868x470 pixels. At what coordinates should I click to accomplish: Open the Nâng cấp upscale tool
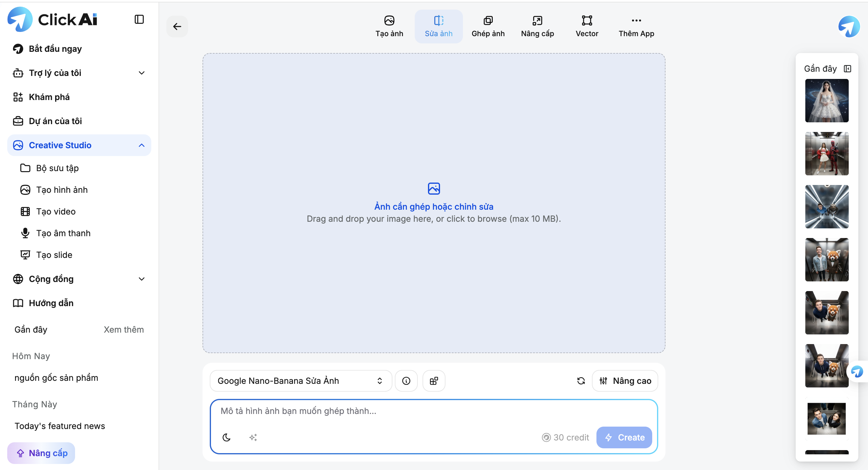click(x=537, y=26)
